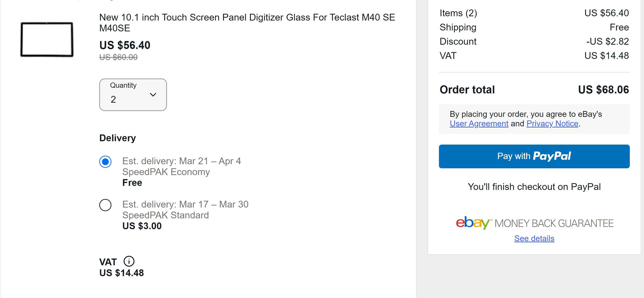Screen dimensions: 644x298
Task: Click the Teclast M40 SE product title
Action: click(x=247, y=23)
